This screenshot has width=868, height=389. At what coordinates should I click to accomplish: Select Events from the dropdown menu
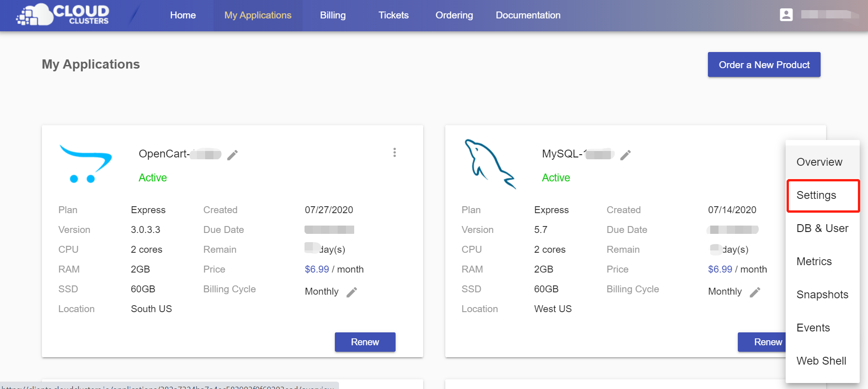point(822,328)
